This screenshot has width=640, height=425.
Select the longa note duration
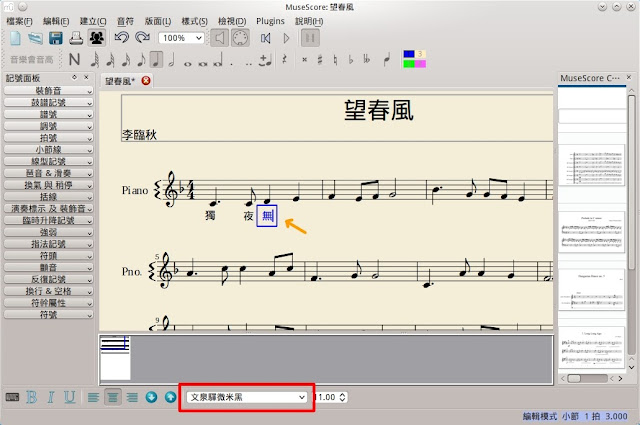coord(218,60)
